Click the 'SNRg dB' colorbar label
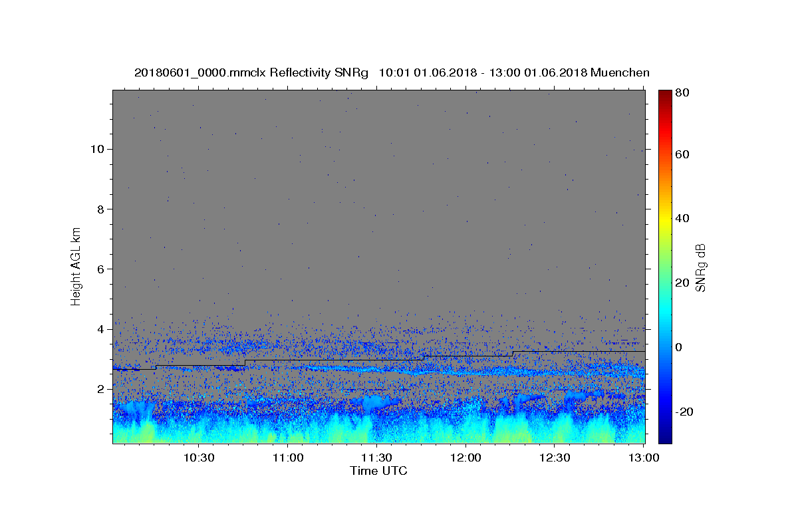This screenshot has height=532, width=798. point(700,268)
